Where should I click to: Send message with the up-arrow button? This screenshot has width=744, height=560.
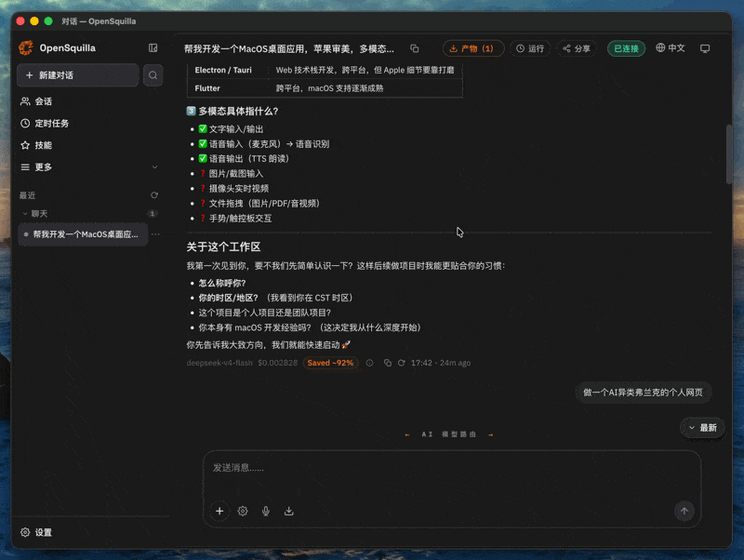tap(684, 511)
